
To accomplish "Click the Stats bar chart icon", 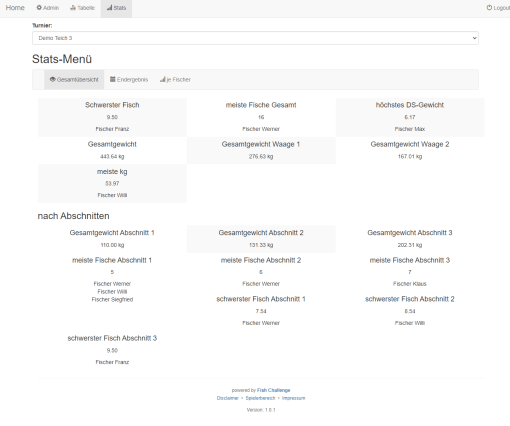I will click(x=109, y=7).
